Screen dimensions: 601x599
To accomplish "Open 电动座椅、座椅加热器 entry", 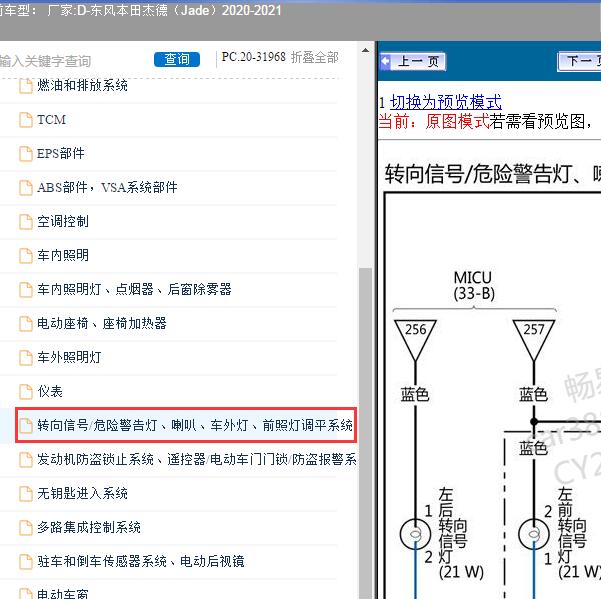I will pyautogui.click(x=102, y=323).
